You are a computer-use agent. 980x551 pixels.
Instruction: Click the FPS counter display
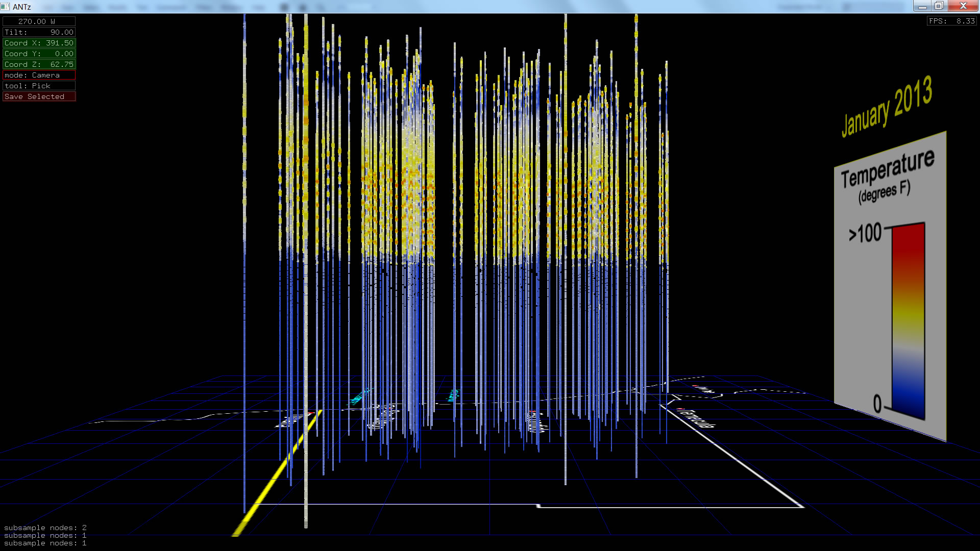pyautogui.click(x=951, y=21)
